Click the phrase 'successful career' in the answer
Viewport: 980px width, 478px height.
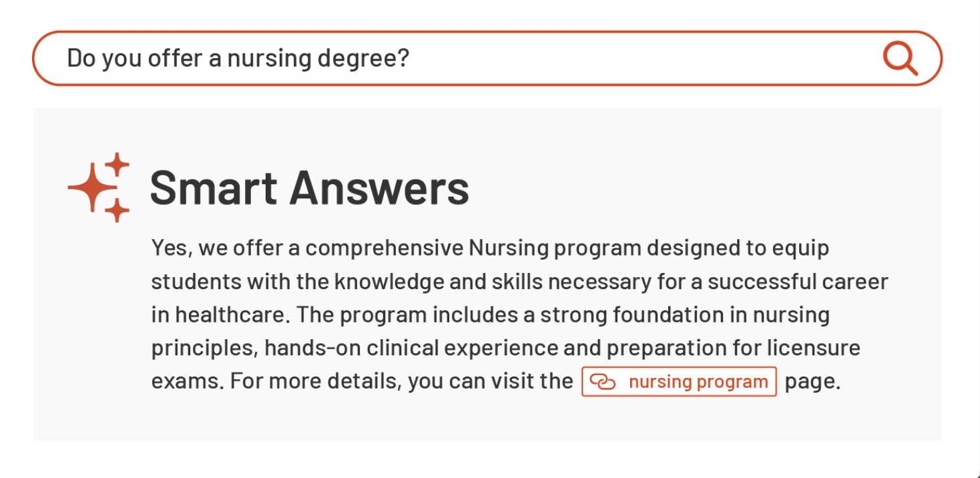tap(798, 282)
